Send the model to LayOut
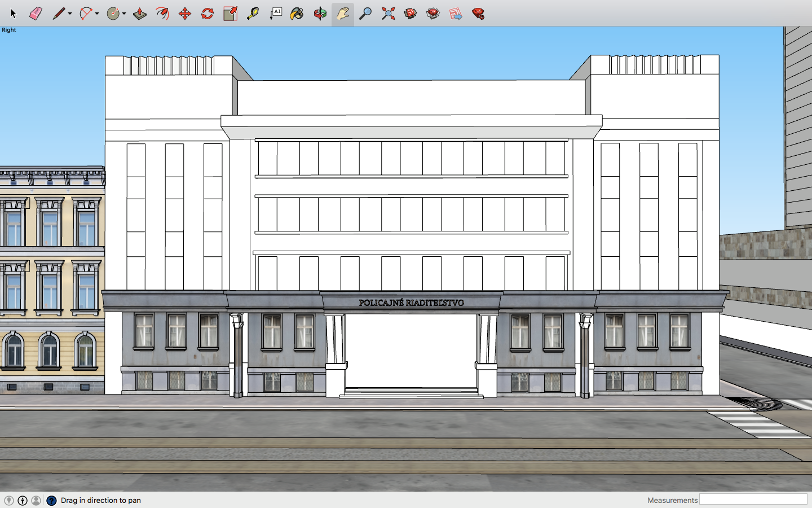 click(456, 14)
